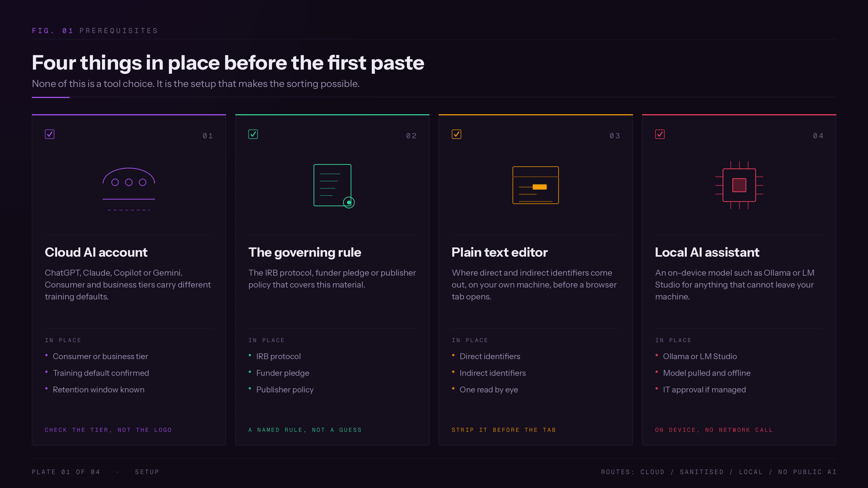
Task: Click the Plain text editor heading
Action: tap(500, 252)
